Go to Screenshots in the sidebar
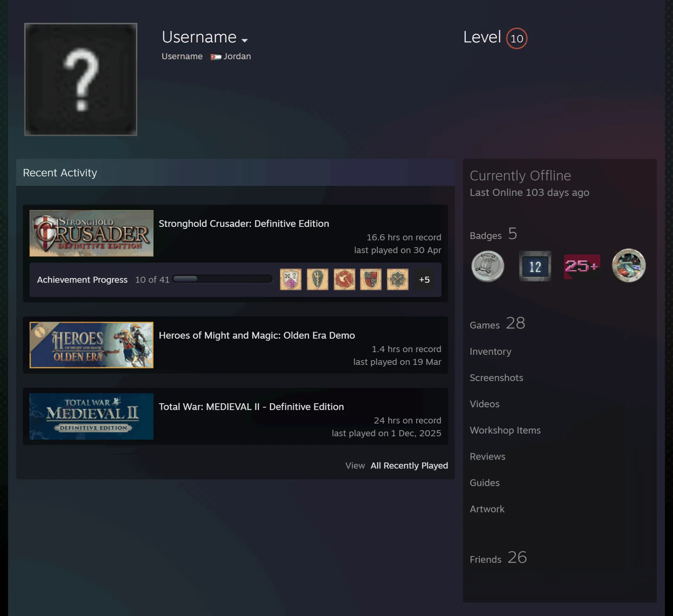This screenshot has width=673, height=616. coord(496,378)
